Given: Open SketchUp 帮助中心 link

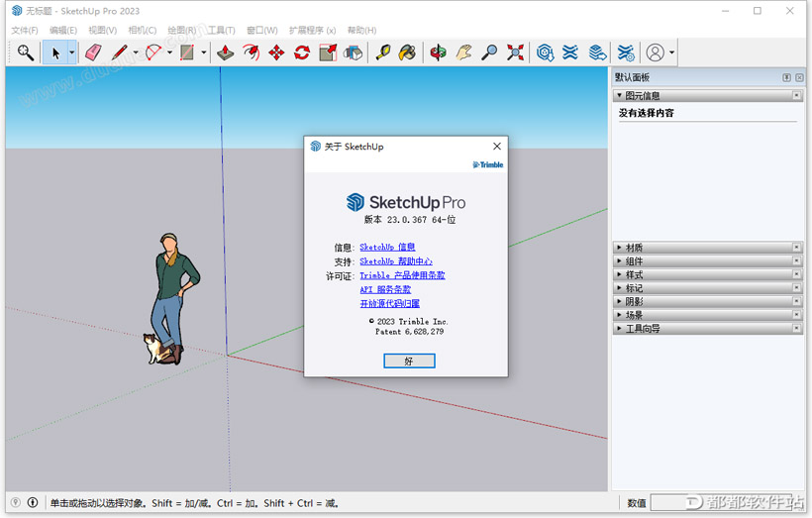Looking at the screenshot, I should pos(396,261).
